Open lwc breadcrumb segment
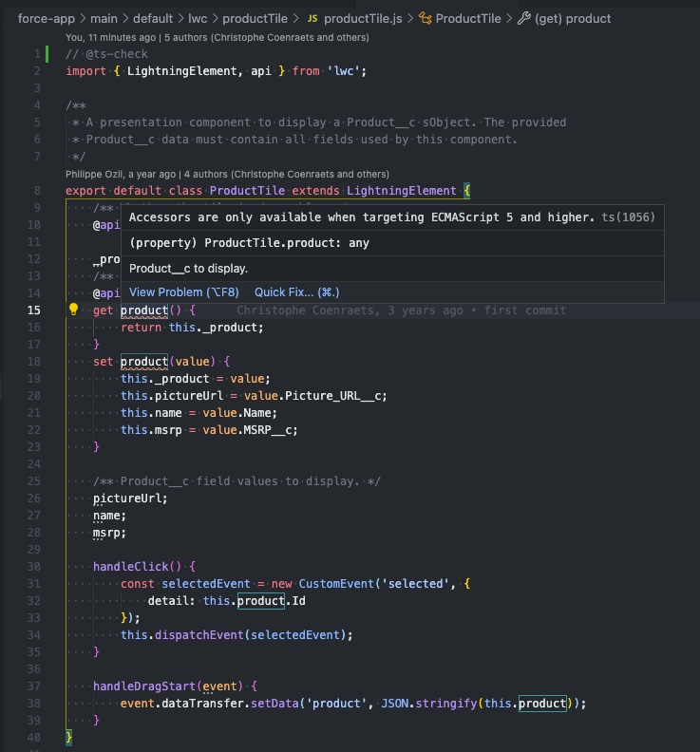This screenshot has width=700, height=752. click(198, 19)
